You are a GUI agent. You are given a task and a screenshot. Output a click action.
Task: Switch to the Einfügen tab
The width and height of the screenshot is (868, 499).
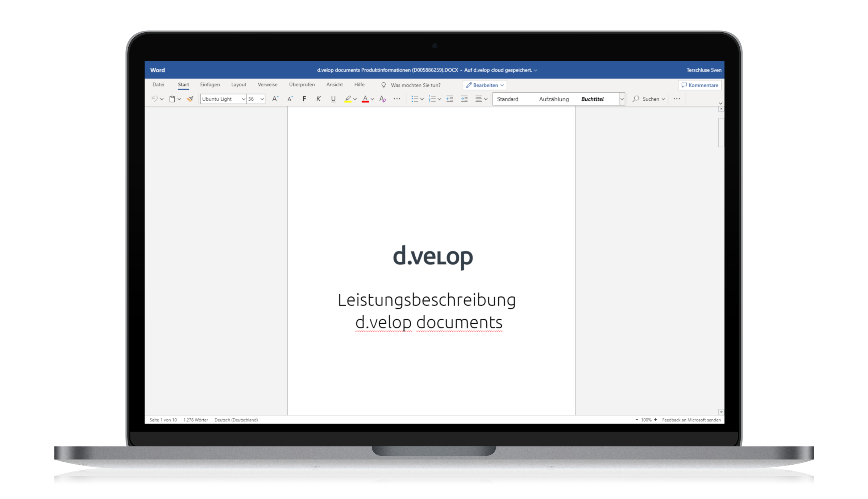coord(210,84)
